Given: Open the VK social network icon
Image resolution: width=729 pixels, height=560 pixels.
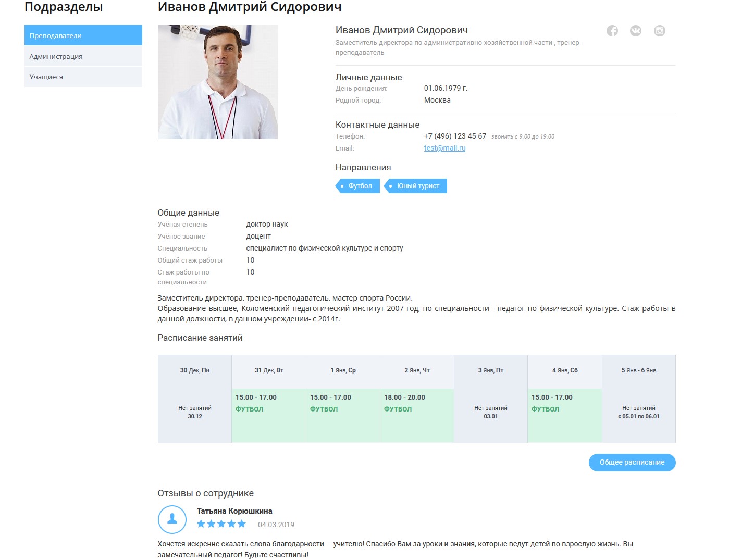Looking at the screenshot, I should [x=636, y=31].
